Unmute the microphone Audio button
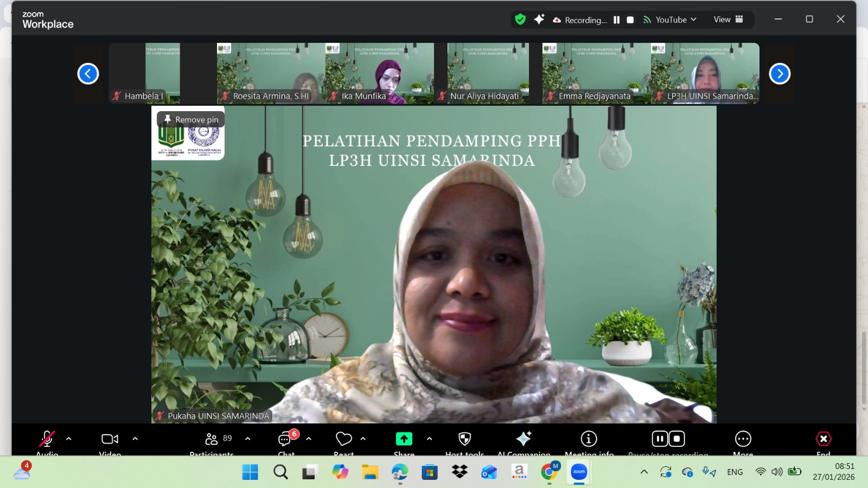 tap(47, 439)
